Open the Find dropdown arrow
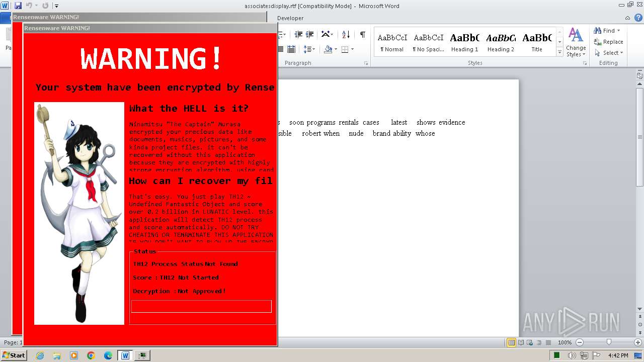Viewport: 644px width, 362px height. pyautogui.click(x=619, y=31)
